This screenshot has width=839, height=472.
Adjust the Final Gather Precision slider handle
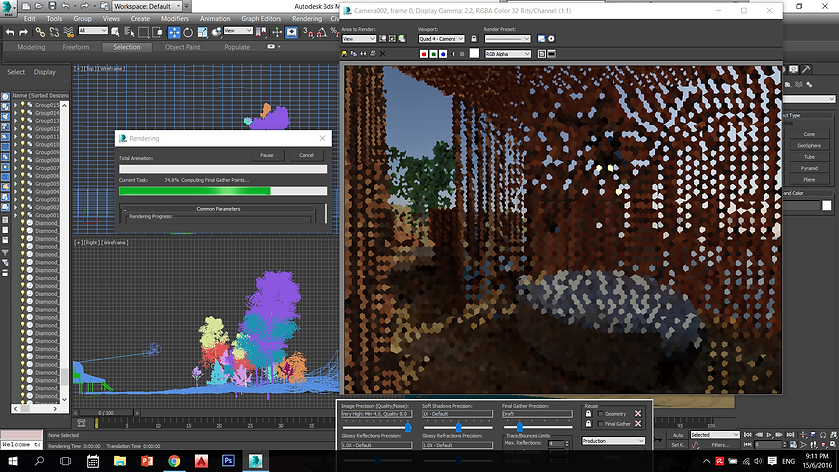click(520, 427)
